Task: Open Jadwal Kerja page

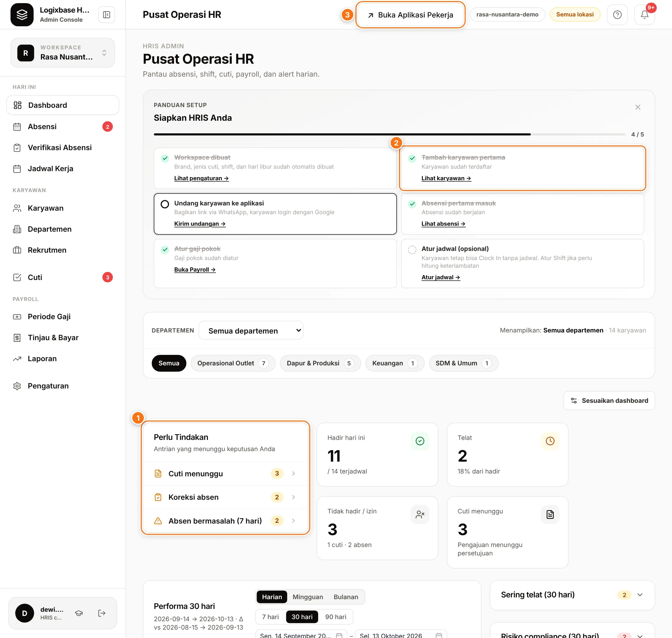Action: point(63,168)
